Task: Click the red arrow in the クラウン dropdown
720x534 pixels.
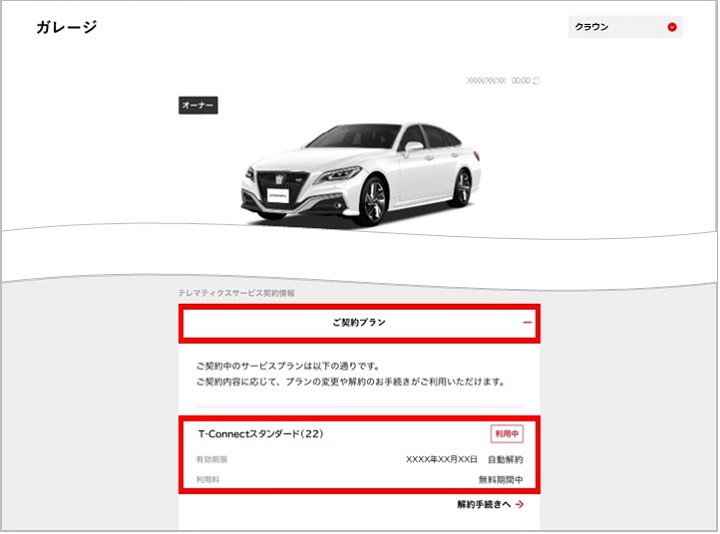Action: (x=672, y=27)
